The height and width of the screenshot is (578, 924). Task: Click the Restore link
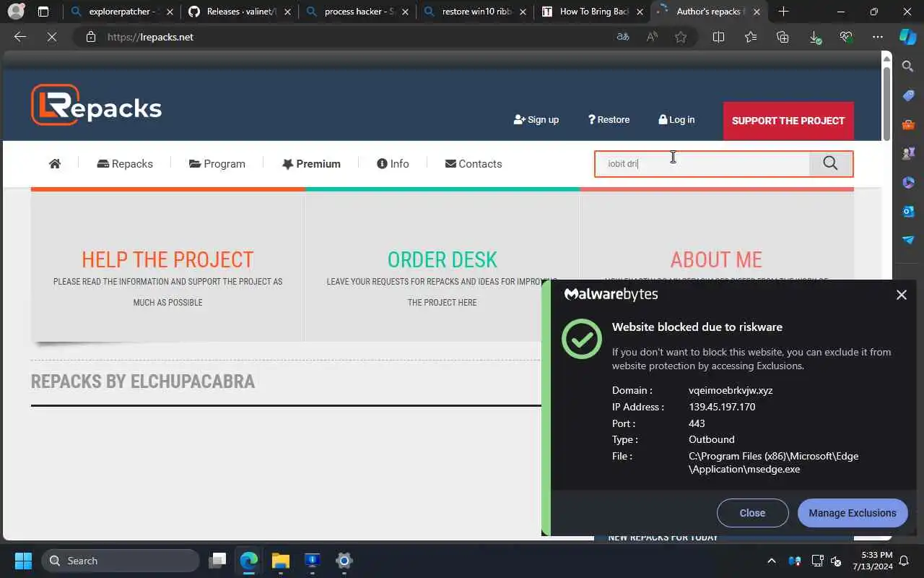click(x=609, y=120)
